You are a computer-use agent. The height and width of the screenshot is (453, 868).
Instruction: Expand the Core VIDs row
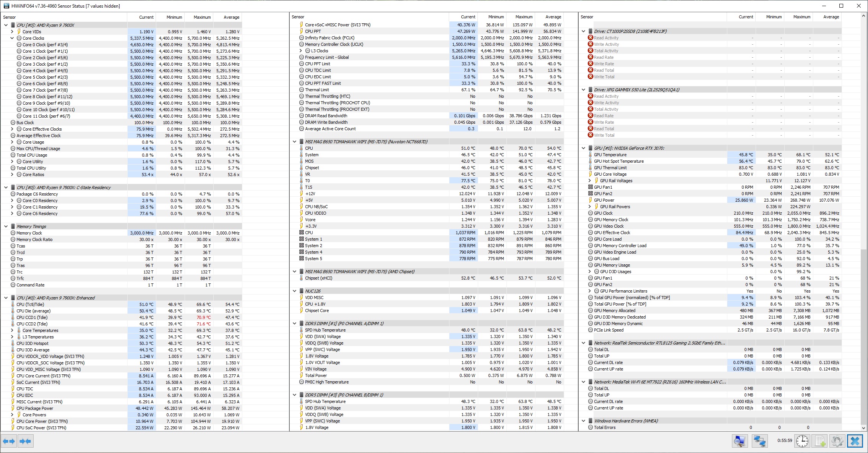(x=12, y=32)
